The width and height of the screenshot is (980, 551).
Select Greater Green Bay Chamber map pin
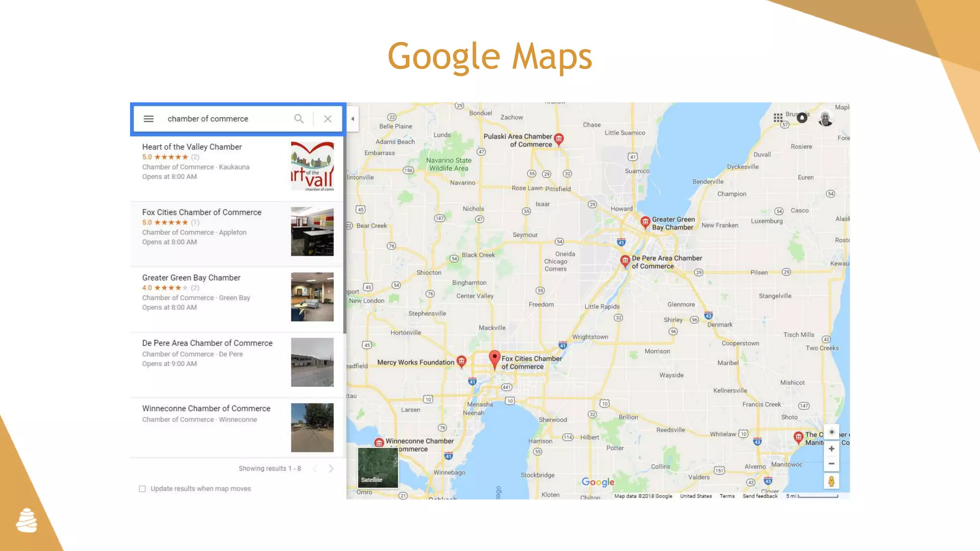tap(645, 222)
